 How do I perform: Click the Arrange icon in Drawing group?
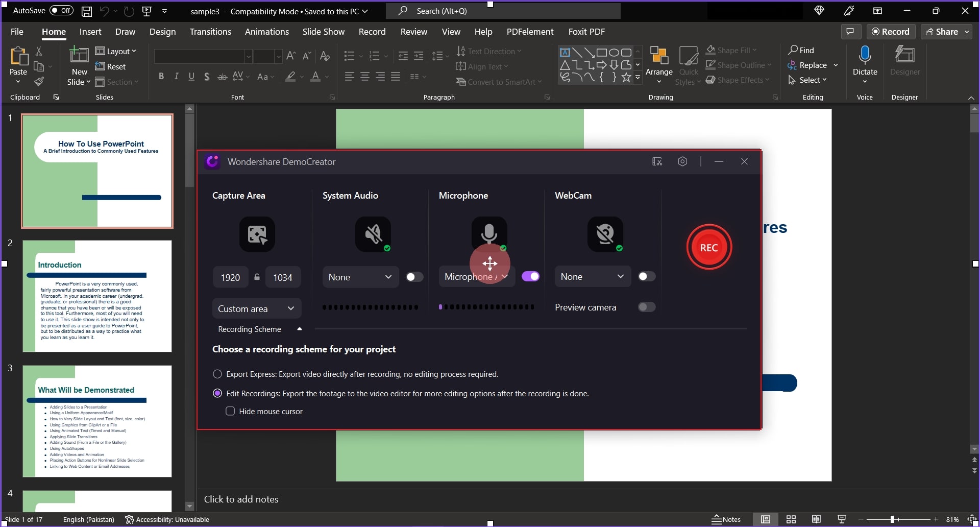(x=659, y=56)
